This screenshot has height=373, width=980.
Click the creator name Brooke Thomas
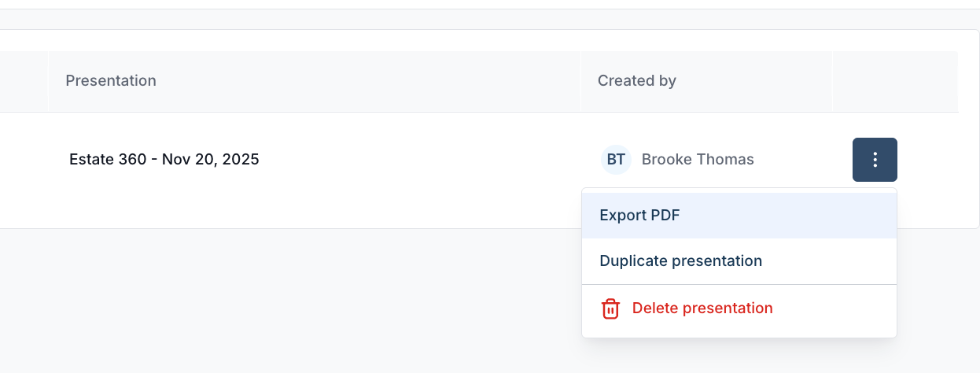(x=698, y=160)
